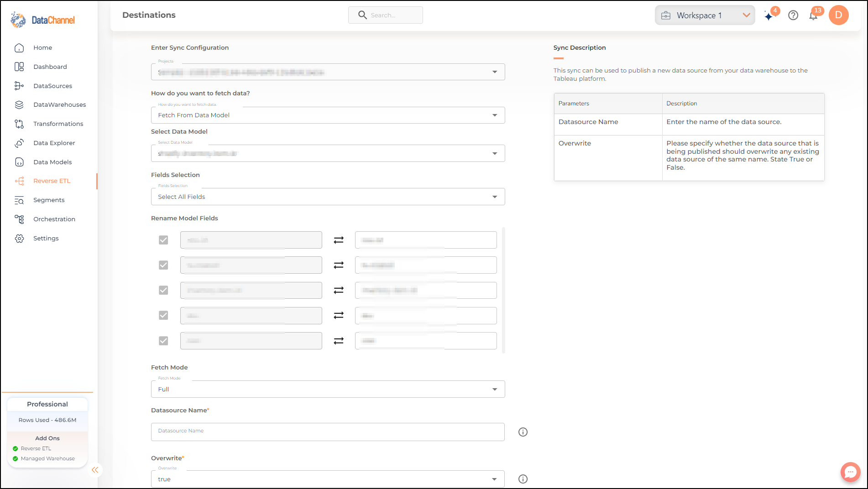Screen dimensions: 868x489
Task: Open the notifications bell icon
Action: point(813,16)
